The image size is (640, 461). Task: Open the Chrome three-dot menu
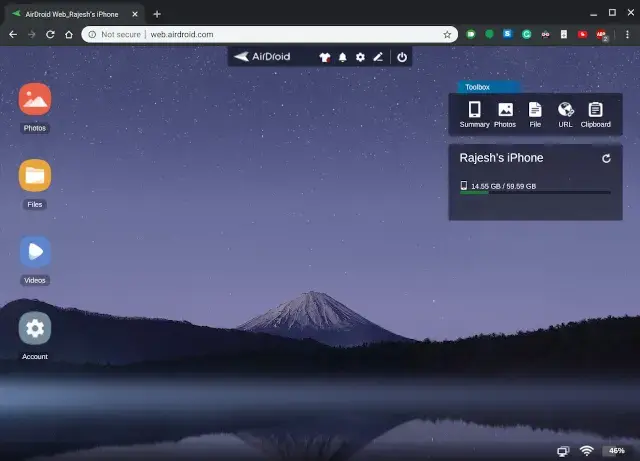[x=627, y=34]
